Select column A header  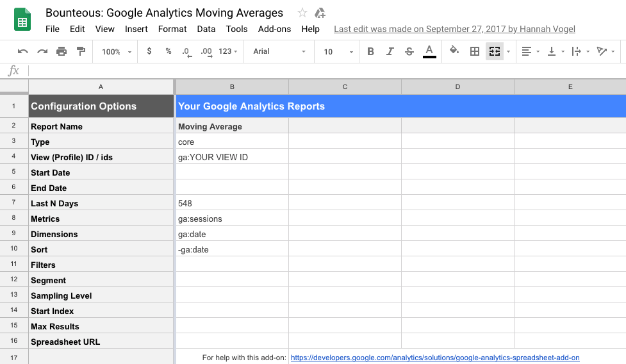coord(101,87)
